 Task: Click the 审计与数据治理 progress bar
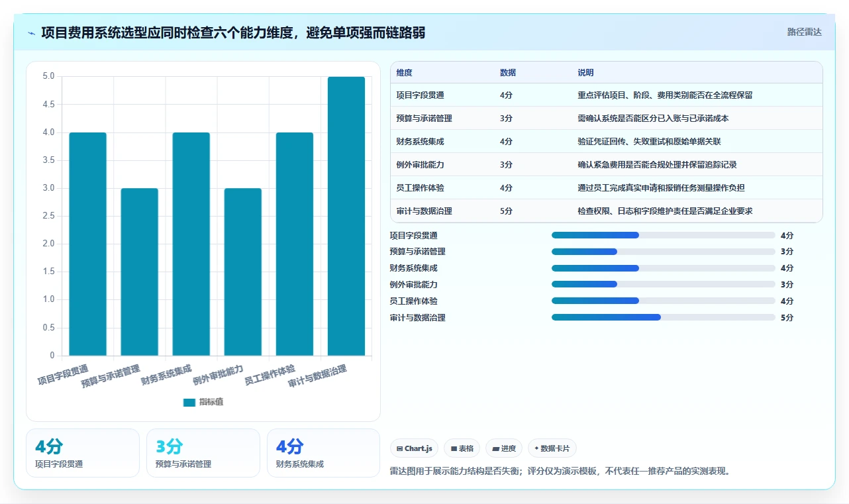tap(663, 318)
